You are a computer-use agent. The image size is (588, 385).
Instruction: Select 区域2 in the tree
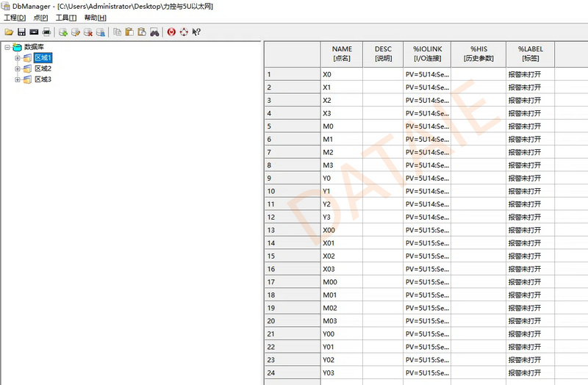point(43,68)
